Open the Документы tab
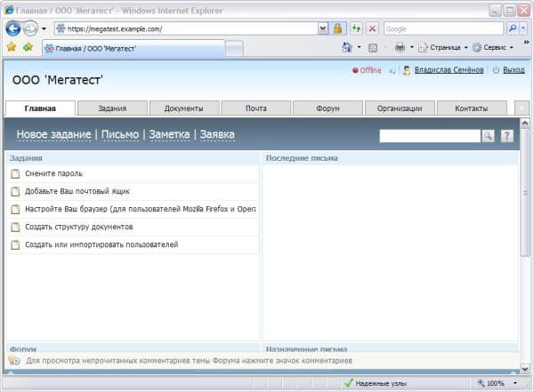The width and height of the screenshot is (534, 392). coord(184,108)
